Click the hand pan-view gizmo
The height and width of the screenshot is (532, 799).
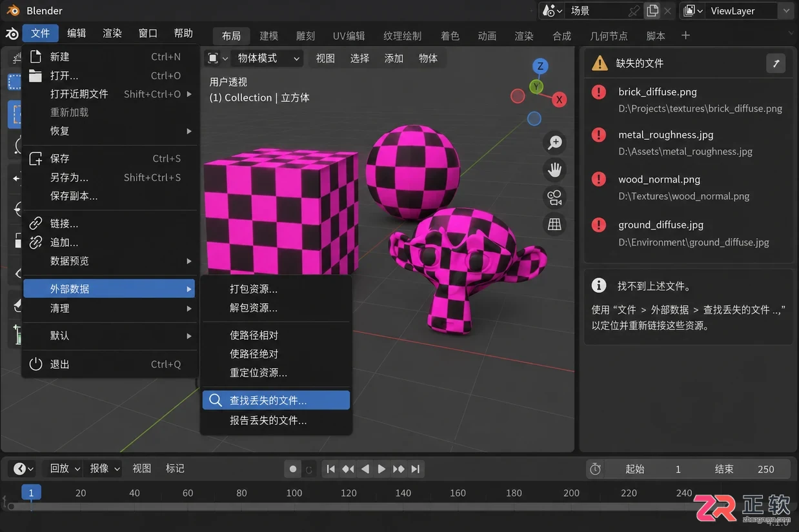point(554,170)
